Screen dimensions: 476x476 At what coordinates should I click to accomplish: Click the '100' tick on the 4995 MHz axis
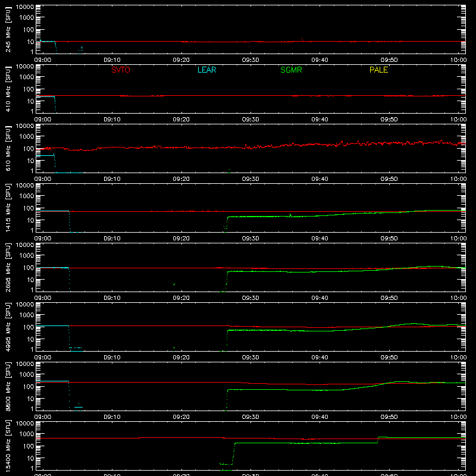pos(29,327)
